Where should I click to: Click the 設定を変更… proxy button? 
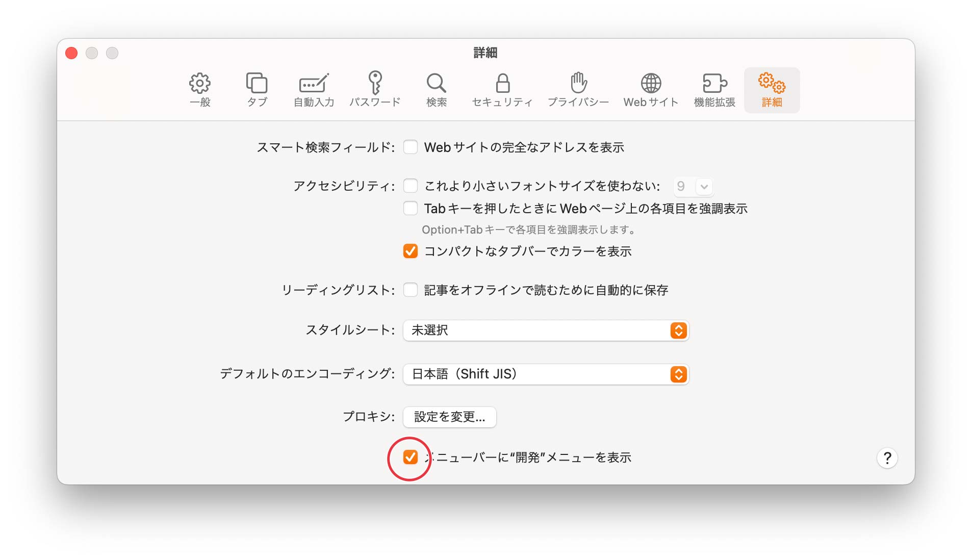[449, 417]
